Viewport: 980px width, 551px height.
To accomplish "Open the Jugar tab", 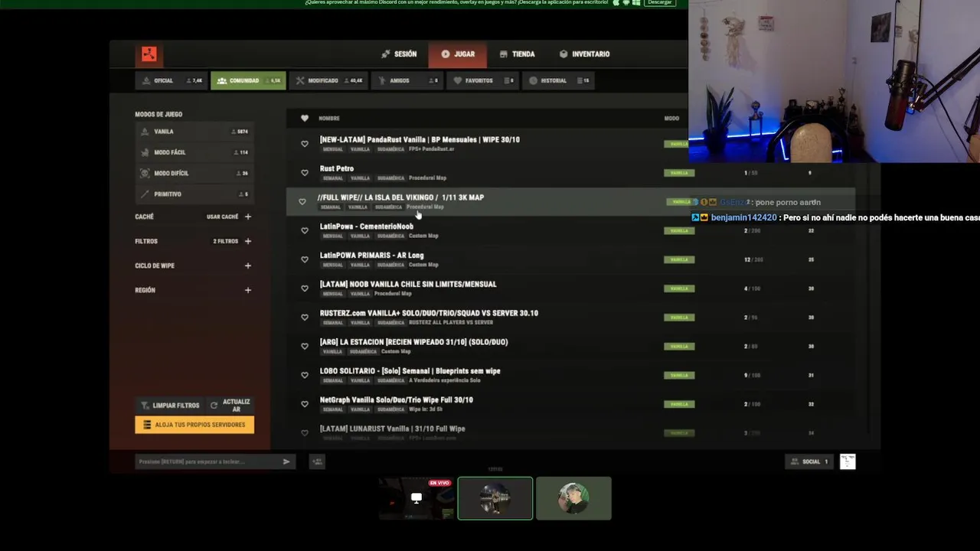I will [x=458, y=54].
